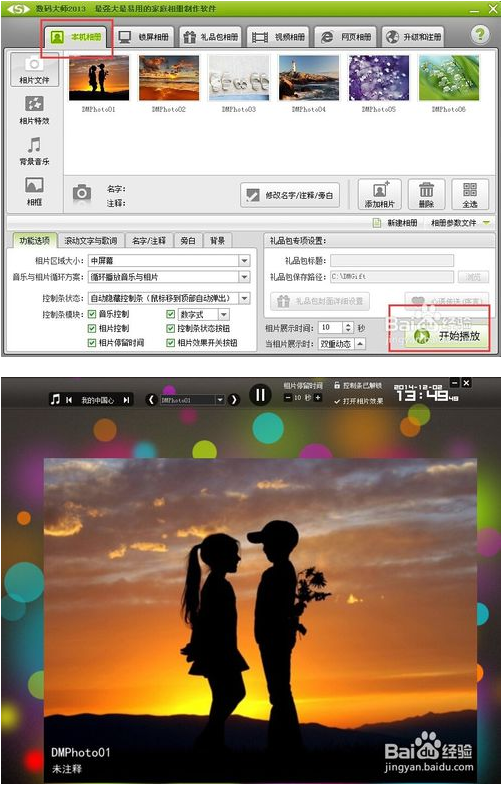Click the green help question mark icon
This screenshot has width=503, height=785.
tap(480, 35)
